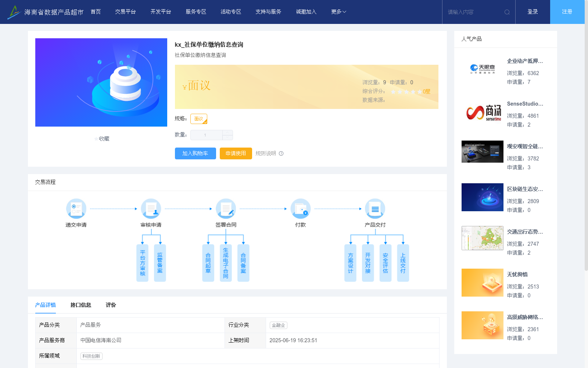Click the 产品交付 step icon
This screenshot has width=588, height=368.
pyautogui.click(x=375, y=209)
